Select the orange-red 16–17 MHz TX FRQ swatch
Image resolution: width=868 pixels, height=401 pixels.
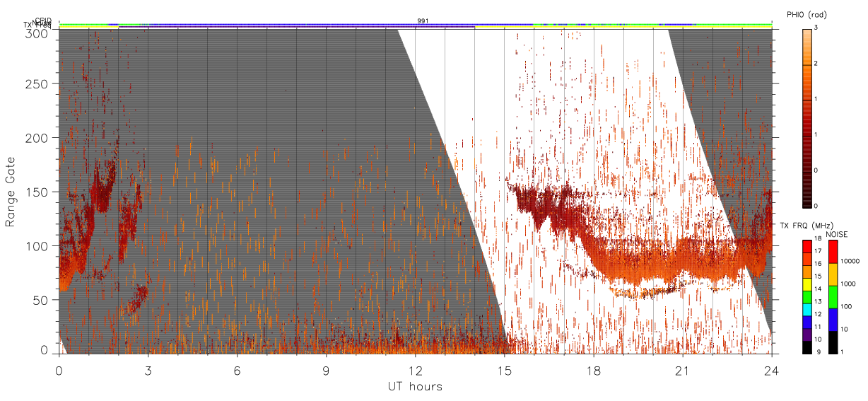(807, 260)
